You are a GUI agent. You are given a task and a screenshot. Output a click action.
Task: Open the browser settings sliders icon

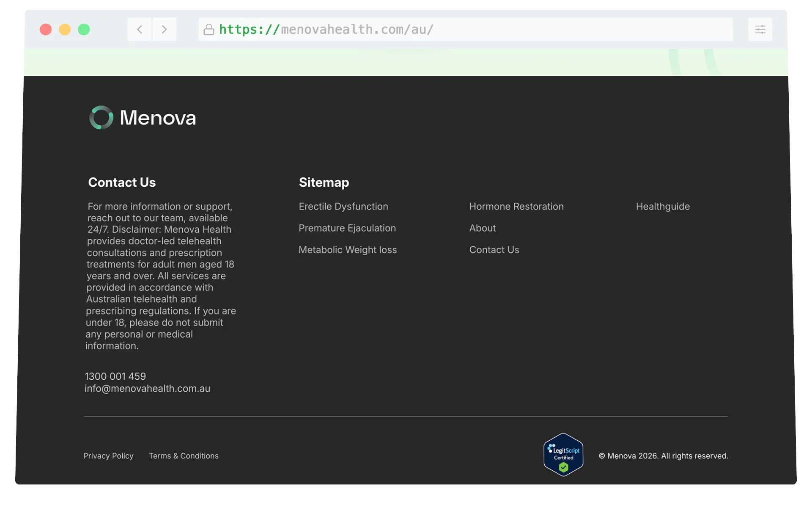click(x=760, y=30)
